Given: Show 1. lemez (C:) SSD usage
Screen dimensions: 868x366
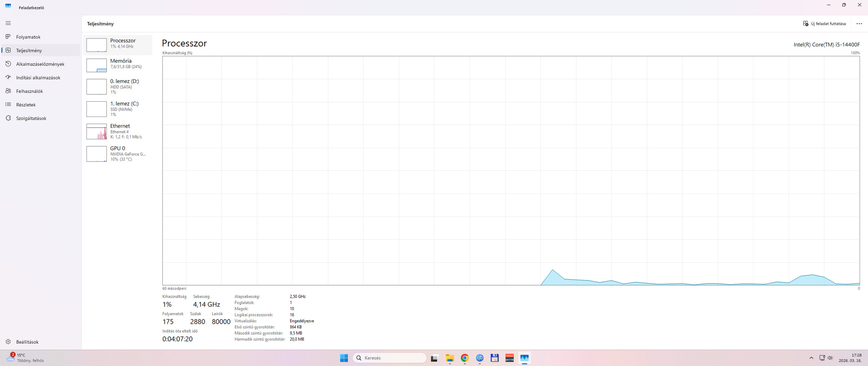Looking at the screenshot, I should pos(118,109).
